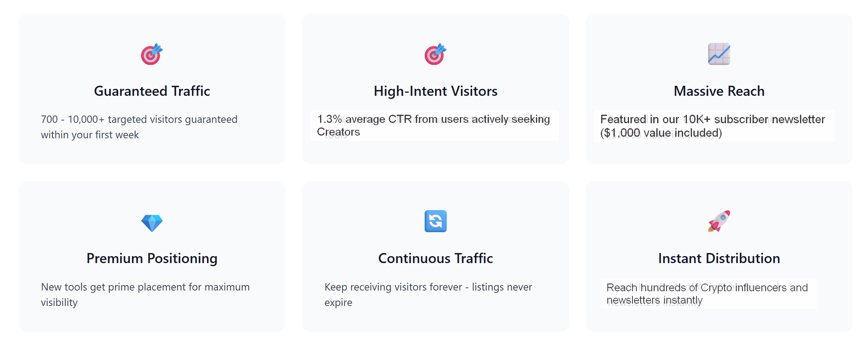Screen dimensions: 868x350
Task: Click the word "Creators" in the High-Intent card
Action: pos(338,132)
